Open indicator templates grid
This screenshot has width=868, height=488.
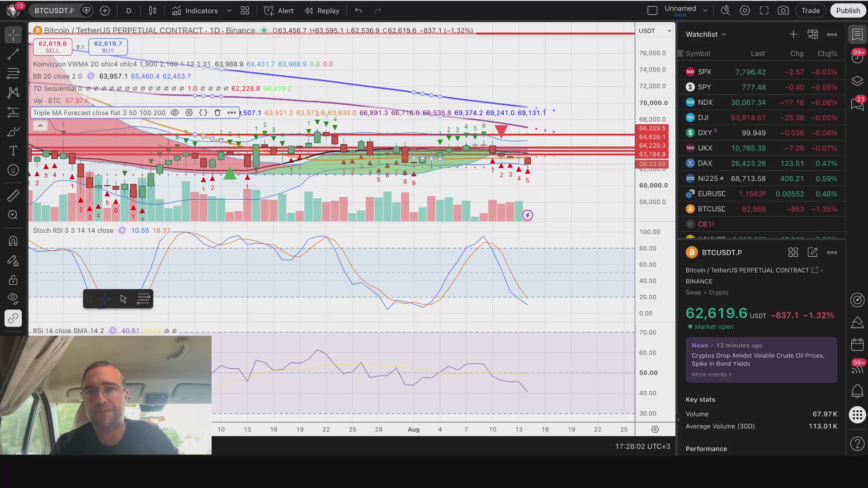click(x=245, y=11)
